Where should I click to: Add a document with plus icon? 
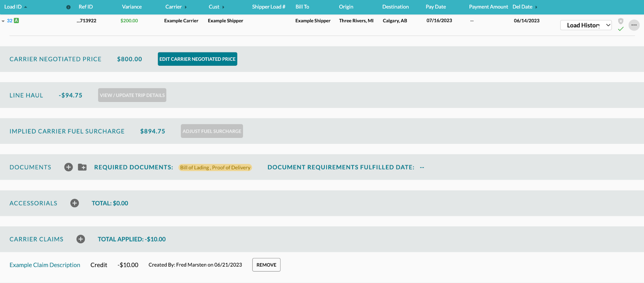tap(68, 167)
